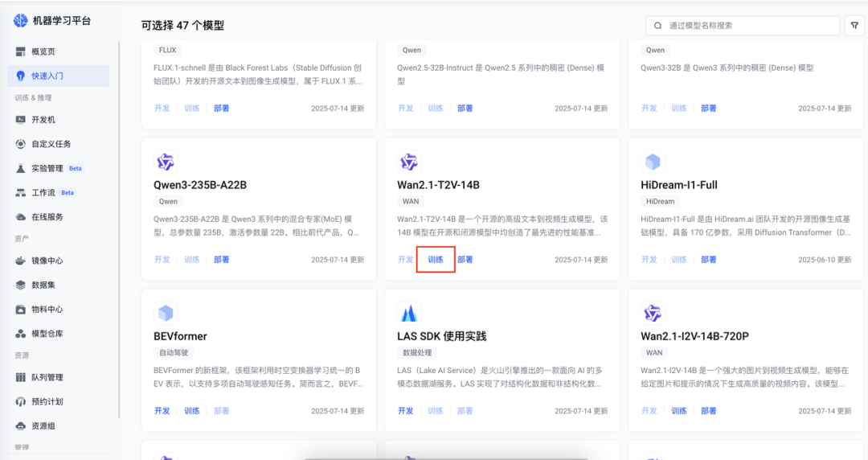Viewport: 868px width, 460px height.
Task: Click the 自动驾驶 tag on BEVformer
Action: 174,352
